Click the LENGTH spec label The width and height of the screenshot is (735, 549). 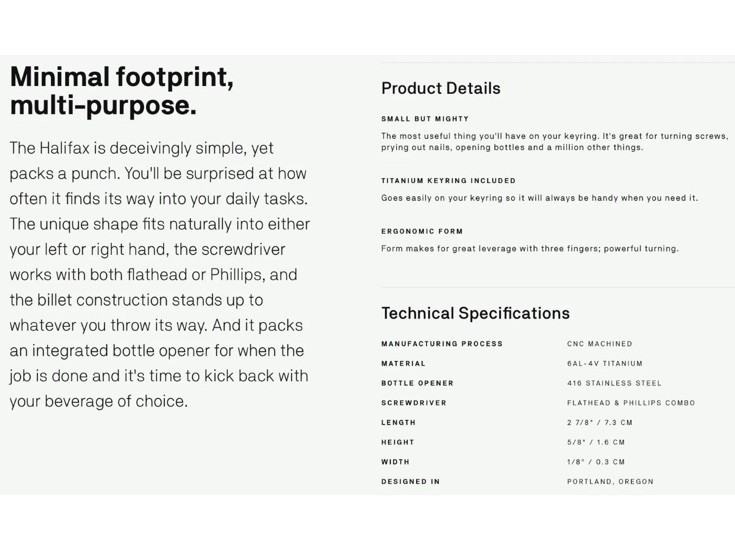click(398, 422)
